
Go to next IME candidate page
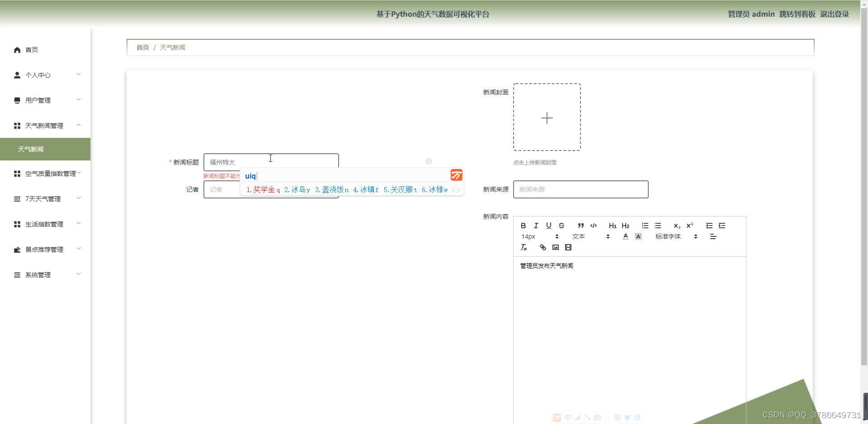click(459, 190)
